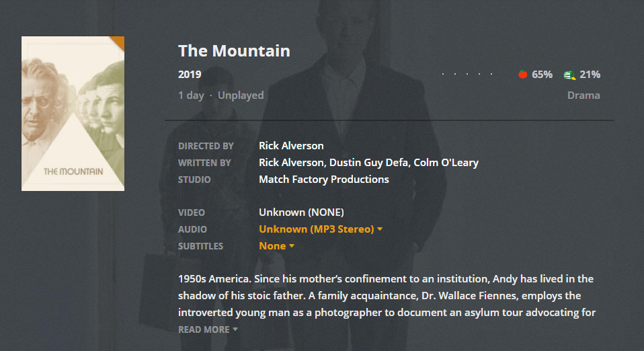
Task: Open the Audio track dropdown
Action: pyautogui.click(x=321, y=229)
